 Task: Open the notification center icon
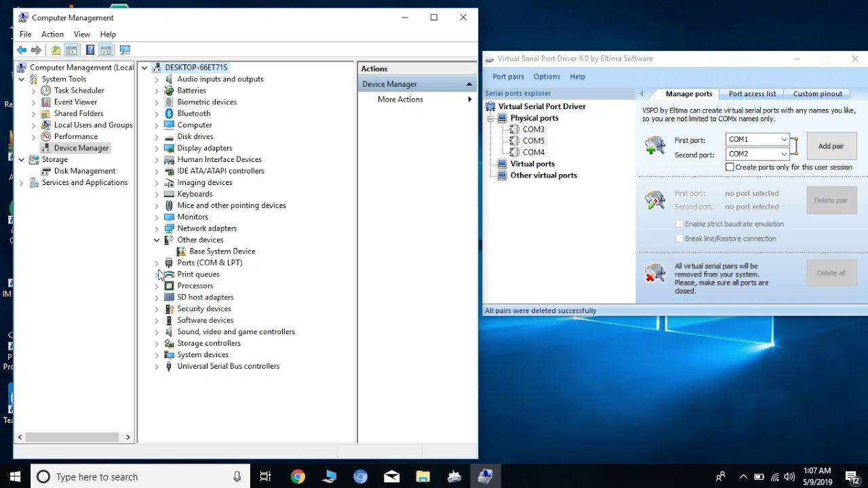[851, 476]
